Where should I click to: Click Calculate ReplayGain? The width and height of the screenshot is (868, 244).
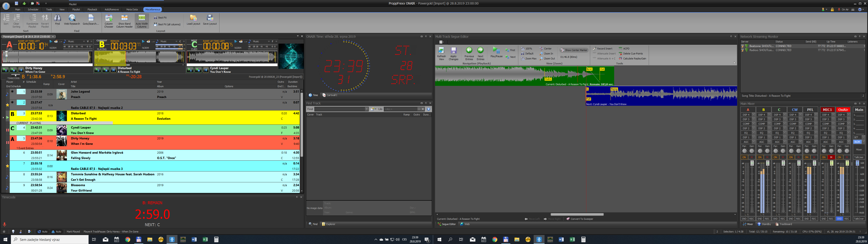pyautogui.click(x=632, y=59)
